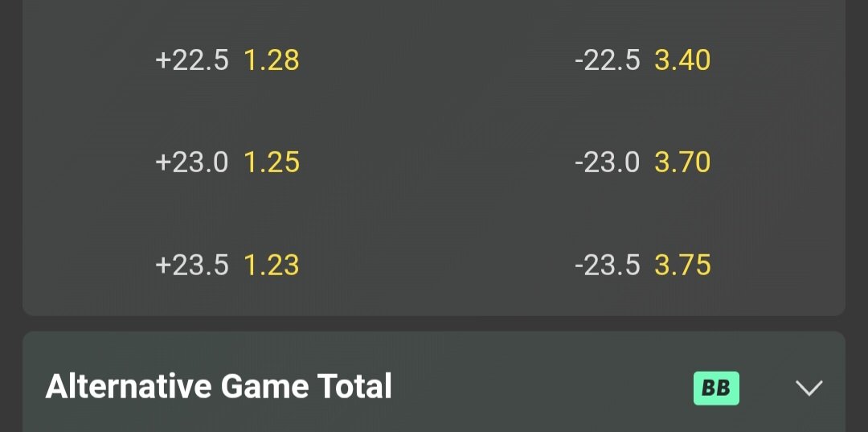Select the 3.40 odds value
This screenshot has width=868, height=432.
point(682,60)
